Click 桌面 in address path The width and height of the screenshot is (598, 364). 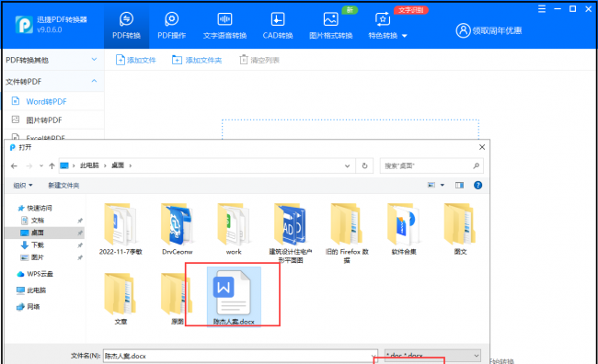pyautogui.click(x=118, y=165)
